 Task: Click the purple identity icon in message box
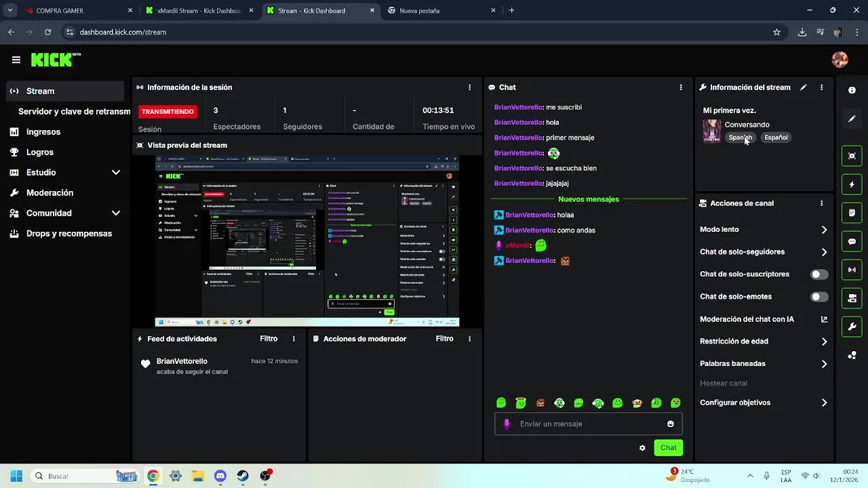click(507, 424)
